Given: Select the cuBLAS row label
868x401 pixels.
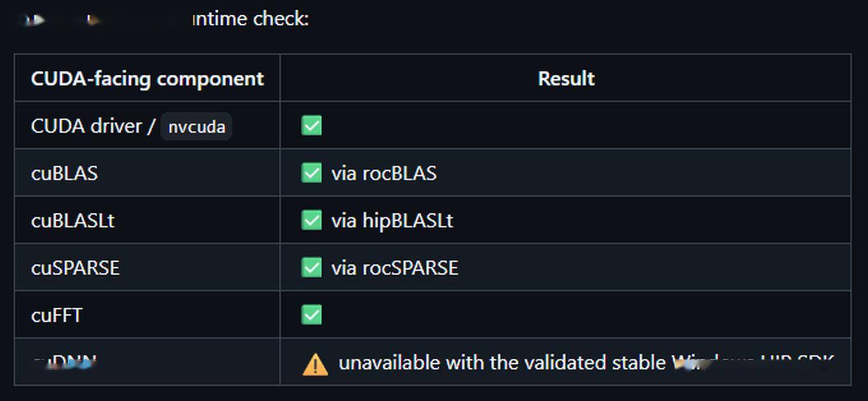Looking at the screenshot, I should click(64, 173).
